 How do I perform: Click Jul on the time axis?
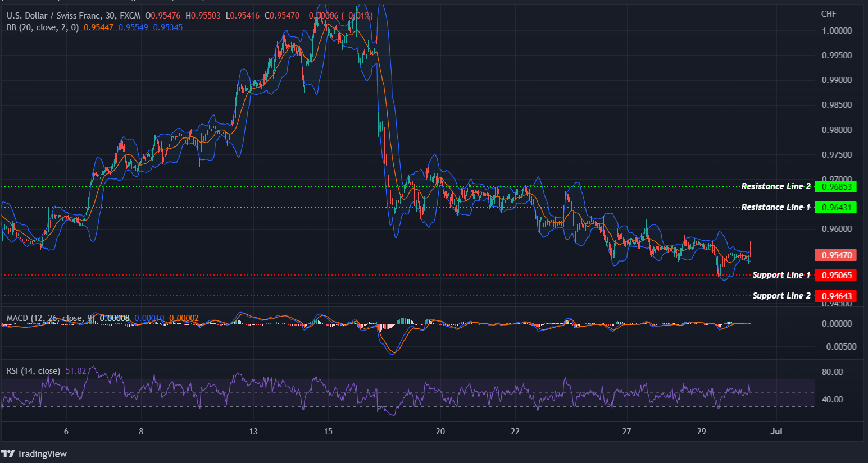(776, 432)
